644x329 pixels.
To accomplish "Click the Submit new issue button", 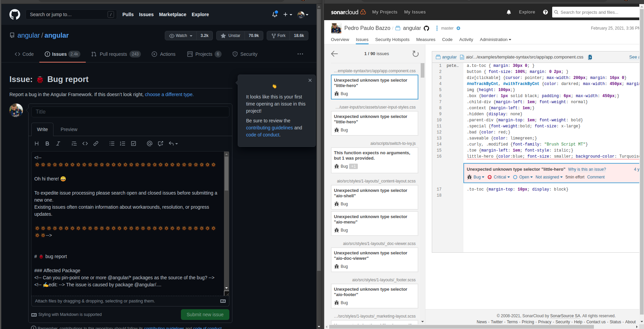I will coord(205,315).
